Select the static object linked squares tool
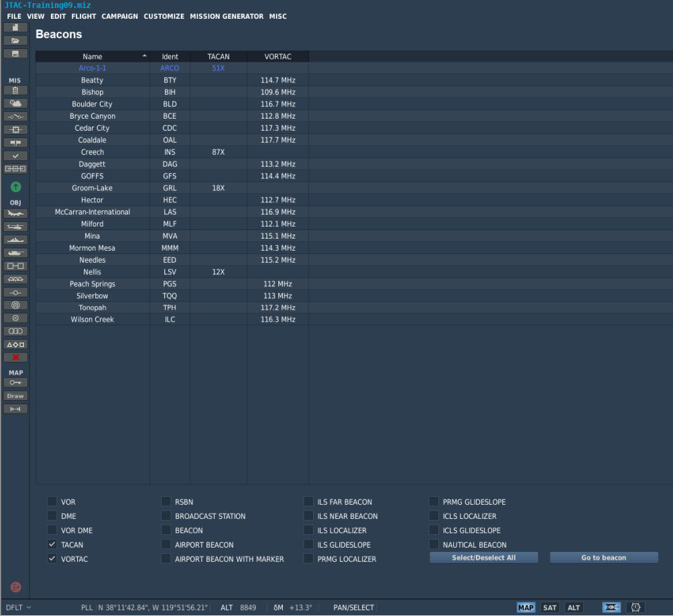673x616 pixels. [15, 266]
